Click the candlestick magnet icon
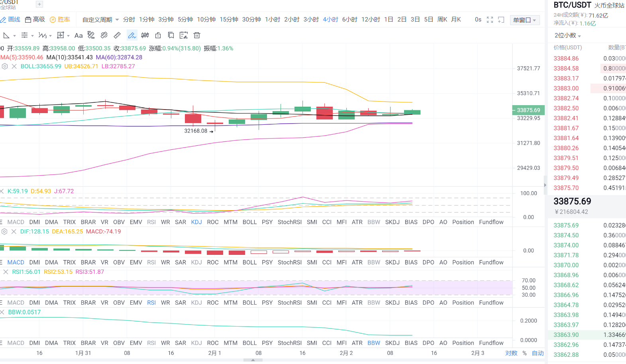626x364 pixels. [x=145, y=35]
